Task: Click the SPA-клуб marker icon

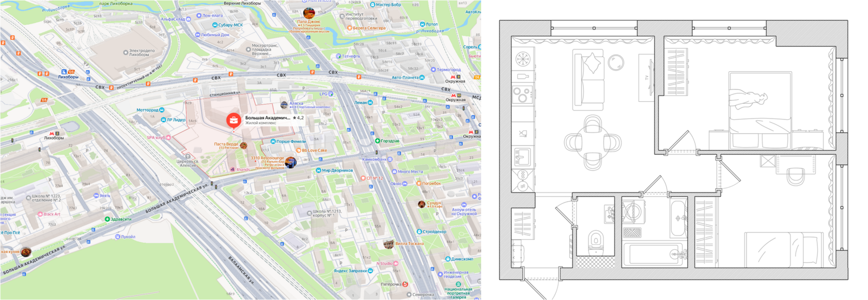Action: [168, 137]
